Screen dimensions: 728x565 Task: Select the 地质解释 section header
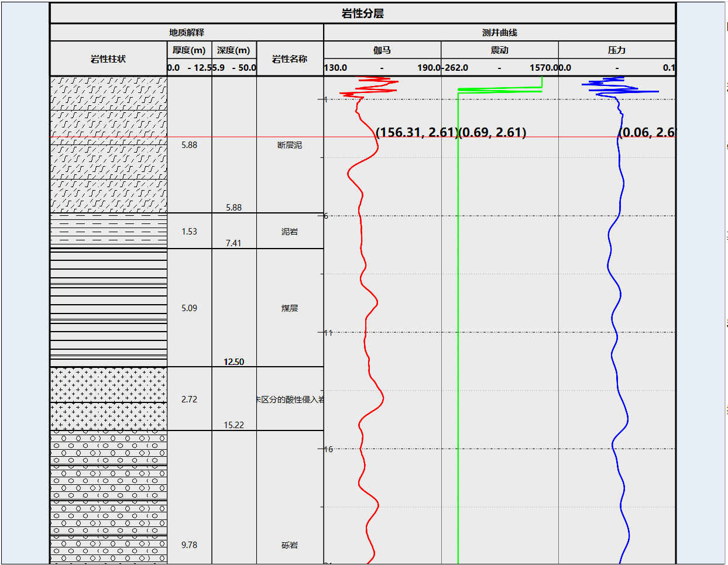pyautogui.click(x=187, y=33)
